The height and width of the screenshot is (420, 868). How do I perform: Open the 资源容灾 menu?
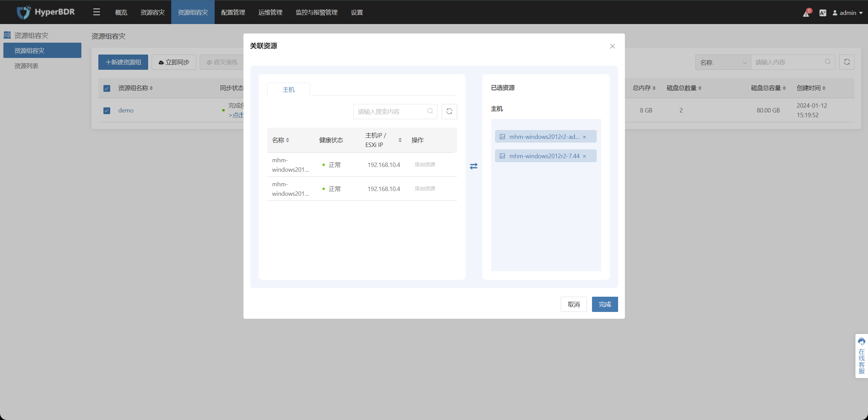(x=153, y=12)
